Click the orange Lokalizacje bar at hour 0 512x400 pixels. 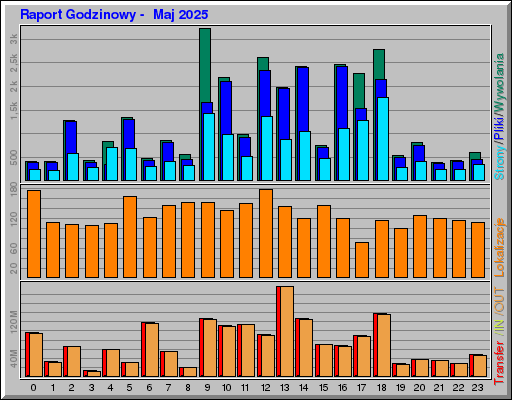coord(34,234)
